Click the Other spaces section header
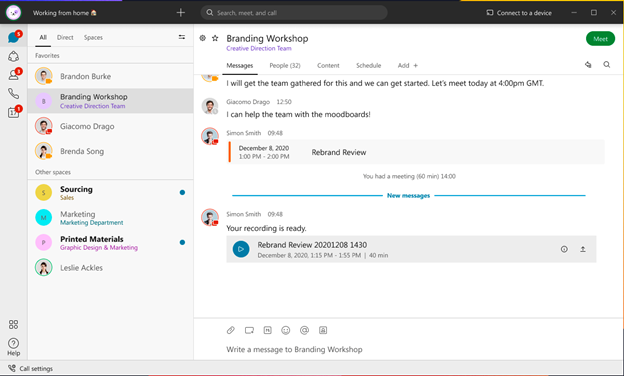This screenshot has height=376, width=624. coord(53,172)
